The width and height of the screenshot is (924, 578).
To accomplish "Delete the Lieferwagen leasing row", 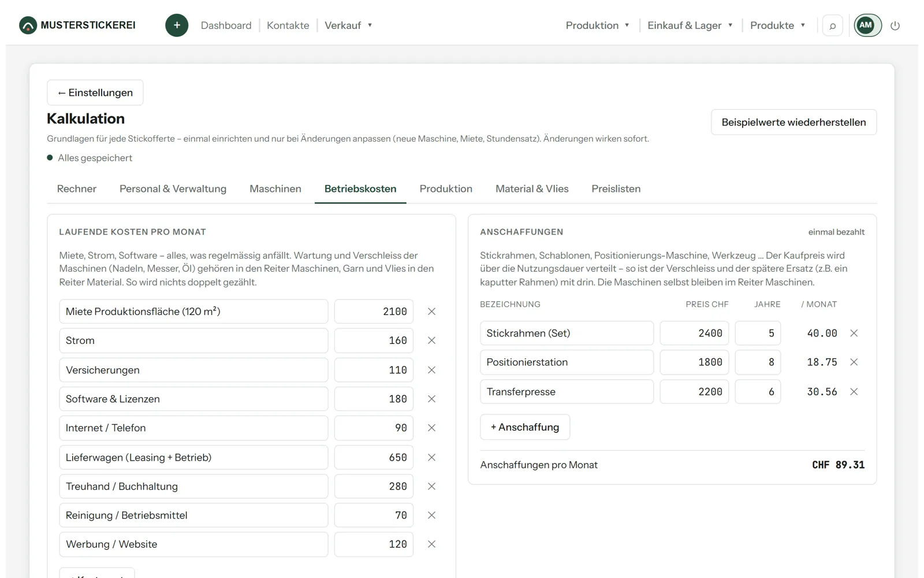I will tap(431, 457).
